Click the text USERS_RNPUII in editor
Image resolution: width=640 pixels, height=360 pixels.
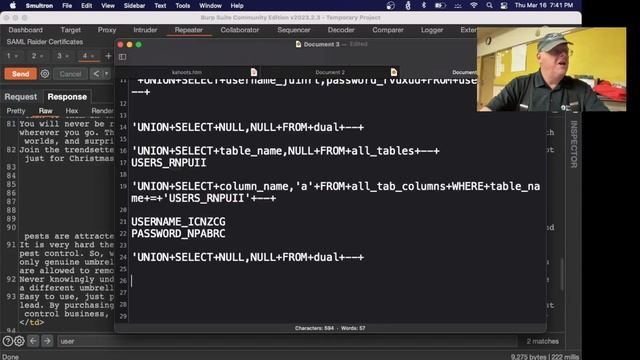[x=169, y=163]
